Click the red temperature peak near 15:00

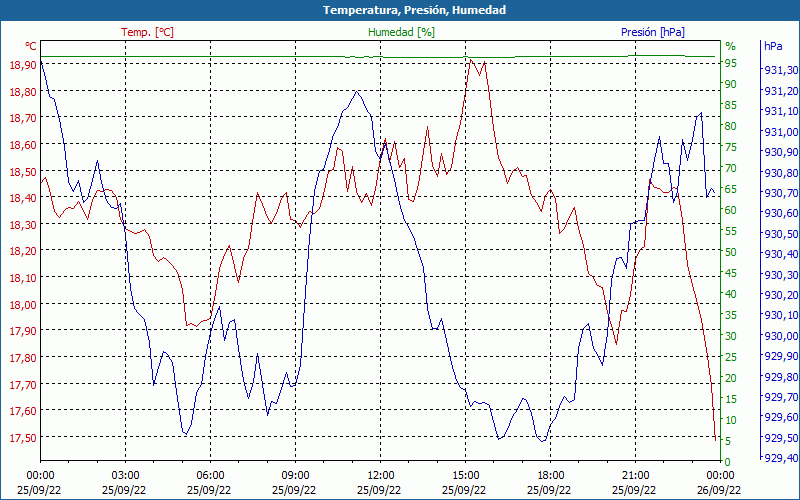click(470, 60)
